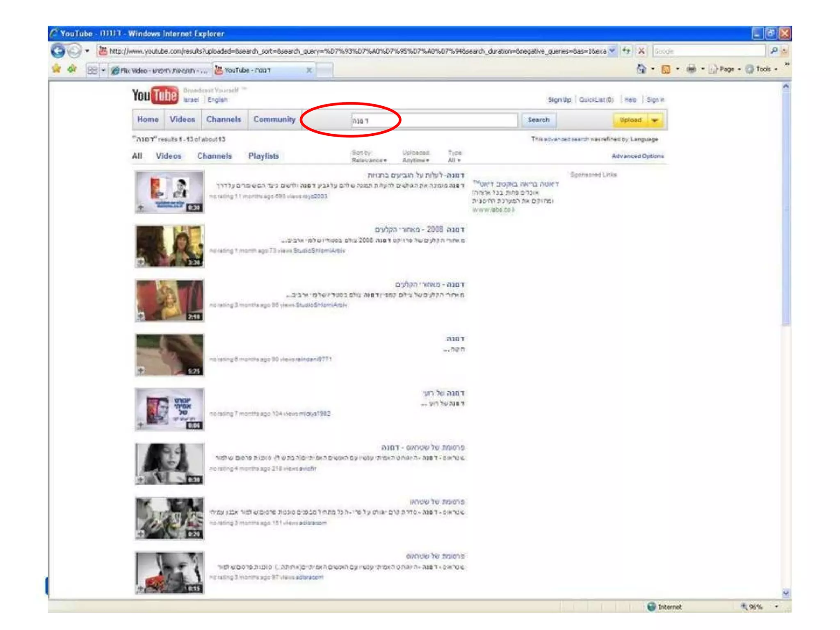Open the first video result thumbnail
This screenshot has width=840, height=630.
tap(169, 192)
